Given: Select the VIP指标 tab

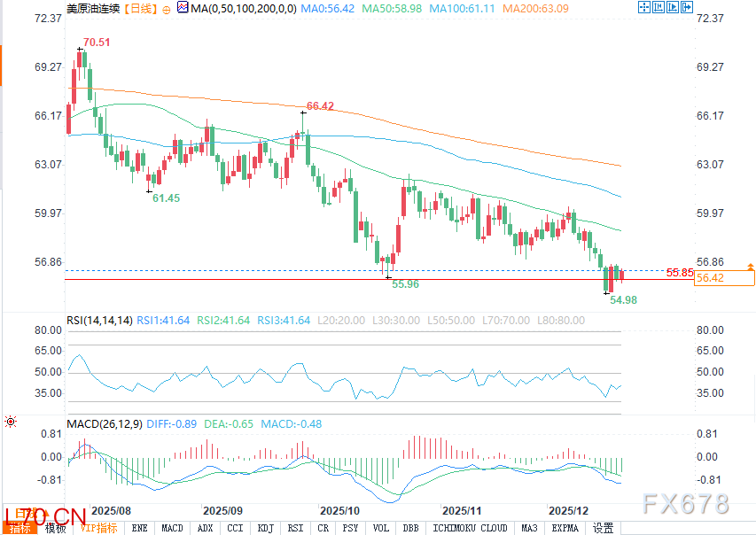Looking at the screenshot, I should click(x=98, y=528).
